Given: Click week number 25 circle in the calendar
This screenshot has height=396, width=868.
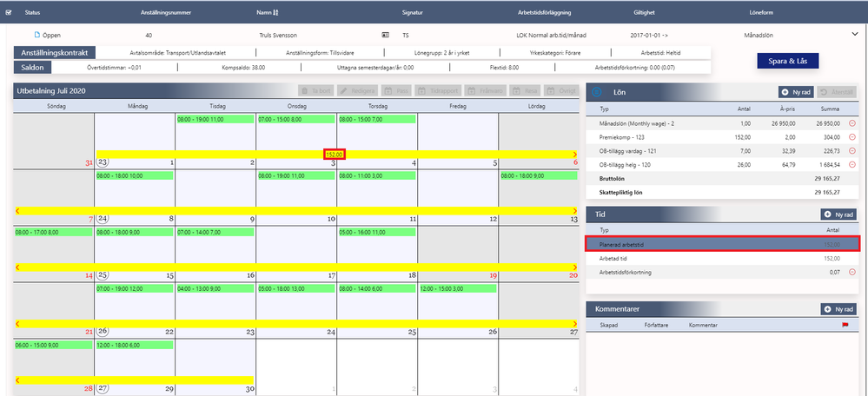Looking at the screenshot, I should coord(102,275).
